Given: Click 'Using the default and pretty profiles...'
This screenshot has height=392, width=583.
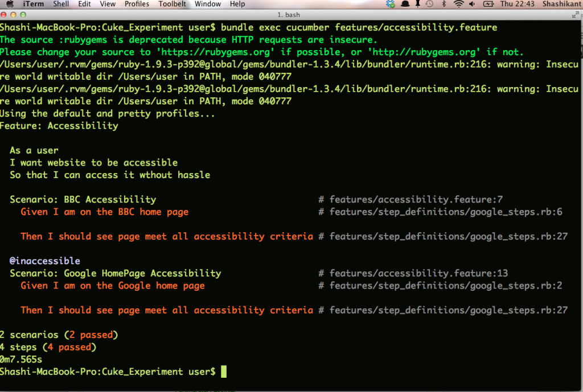Looking at the screenshot, I should point(107,113).
